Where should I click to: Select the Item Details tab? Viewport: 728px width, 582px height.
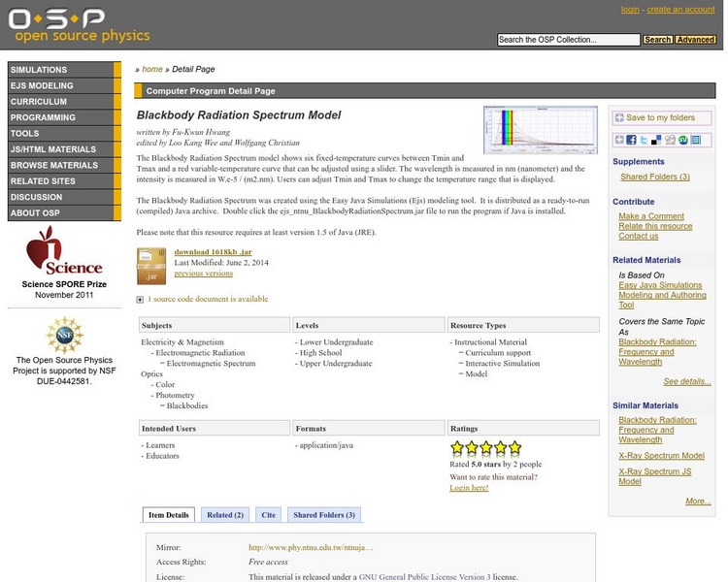coord(169,515)
